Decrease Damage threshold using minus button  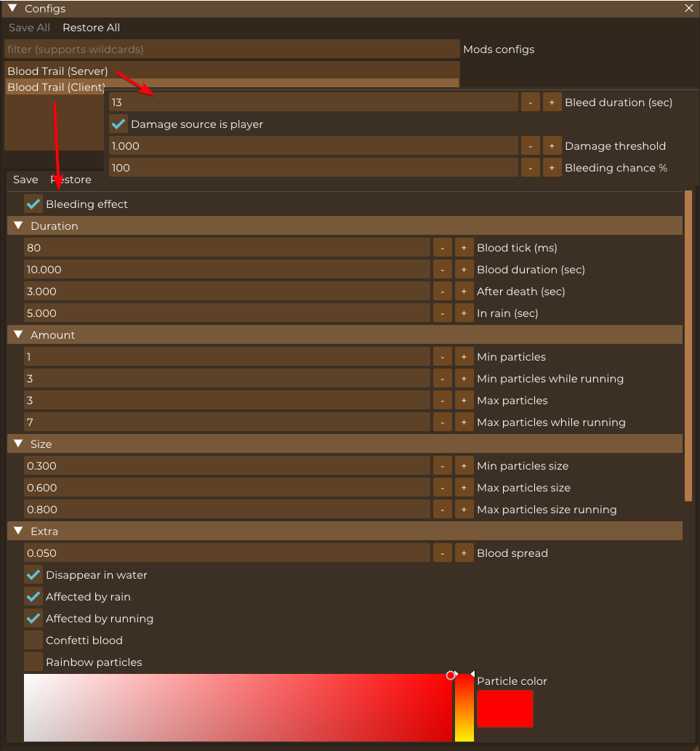point(531,146)
